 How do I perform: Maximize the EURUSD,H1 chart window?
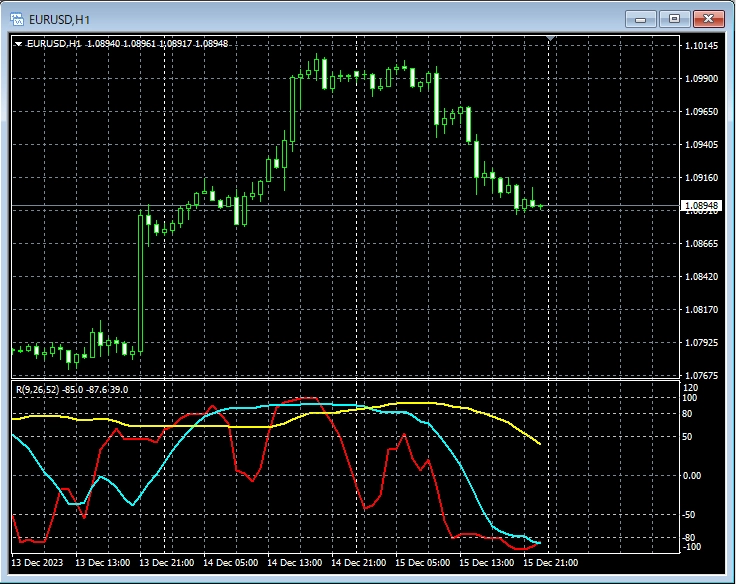tap(674, 18)
